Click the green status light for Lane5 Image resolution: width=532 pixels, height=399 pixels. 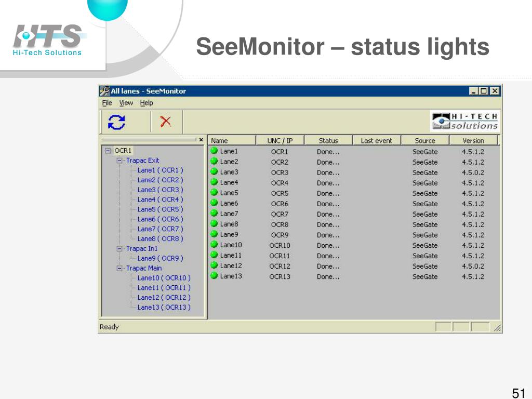214,192
